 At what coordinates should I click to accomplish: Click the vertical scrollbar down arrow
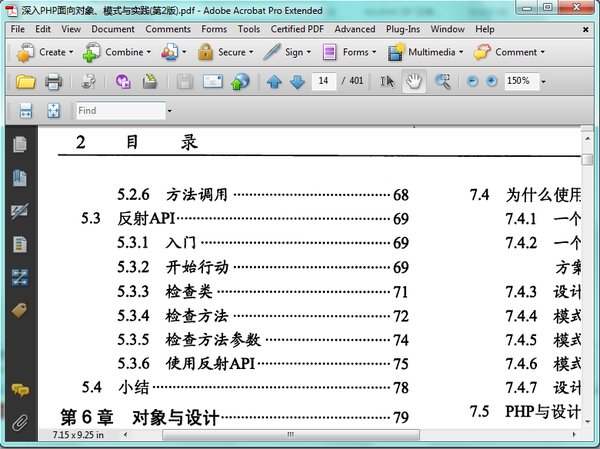point(587,422)
